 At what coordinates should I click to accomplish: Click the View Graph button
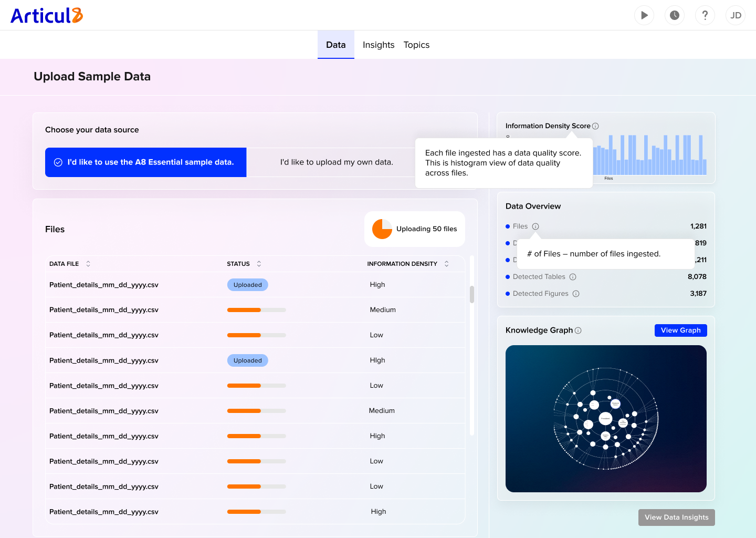681,330
